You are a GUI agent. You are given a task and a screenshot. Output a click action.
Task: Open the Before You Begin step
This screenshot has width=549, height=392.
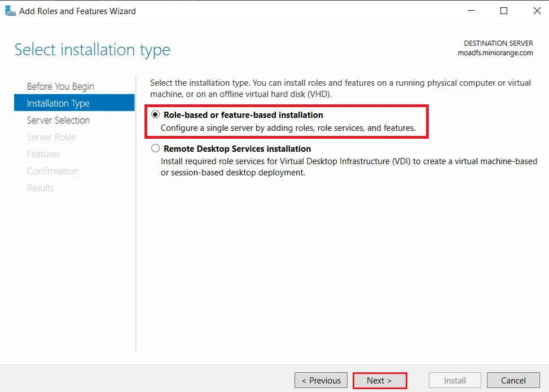click(60, 86)
